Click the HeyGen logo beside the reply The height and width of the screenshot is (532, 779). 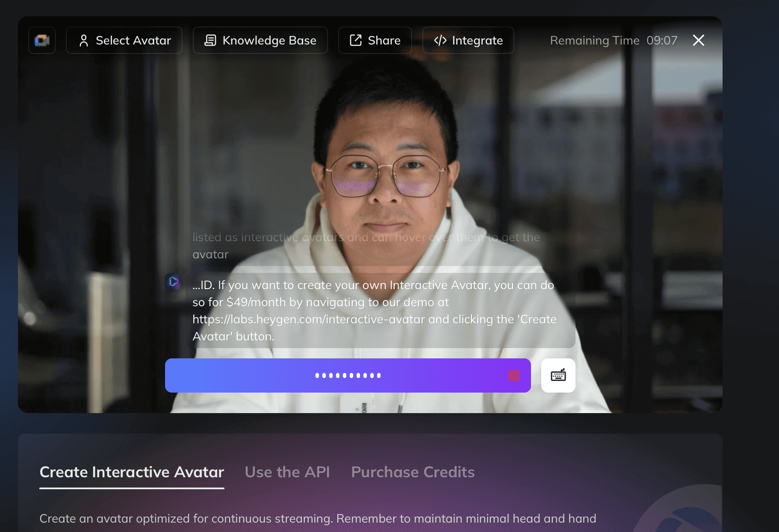(174, 281)
